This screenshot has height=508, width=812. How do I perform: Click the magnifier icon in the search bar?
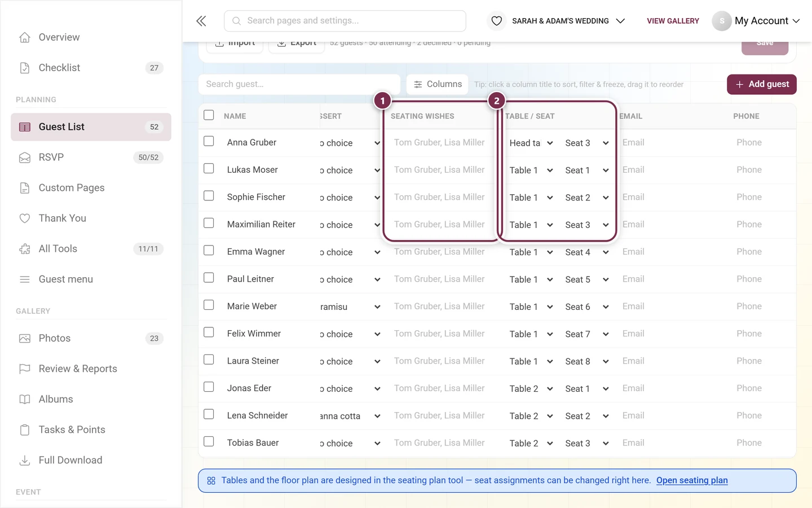click(237, 21)
